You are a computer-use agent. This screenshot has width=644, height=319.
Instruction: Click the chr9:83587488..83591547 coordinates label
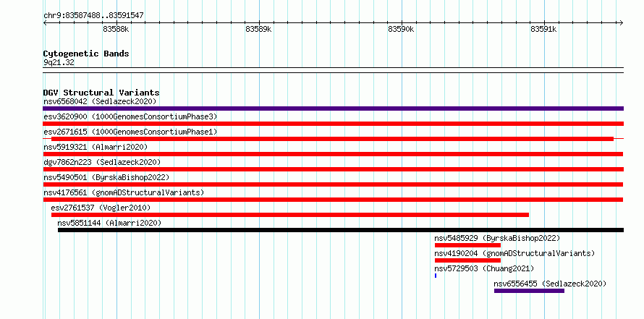pyautogui.click(x=93, y=16)
